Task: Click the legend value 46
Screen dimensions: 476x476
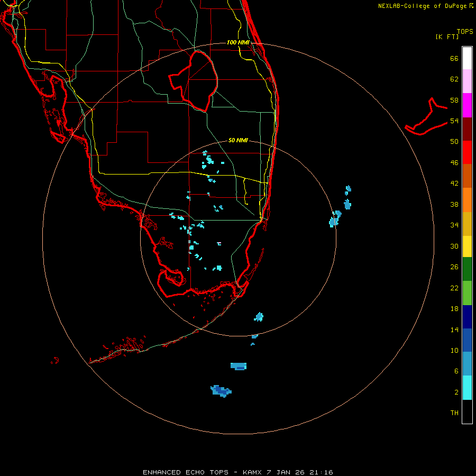Action: (454, 163)
